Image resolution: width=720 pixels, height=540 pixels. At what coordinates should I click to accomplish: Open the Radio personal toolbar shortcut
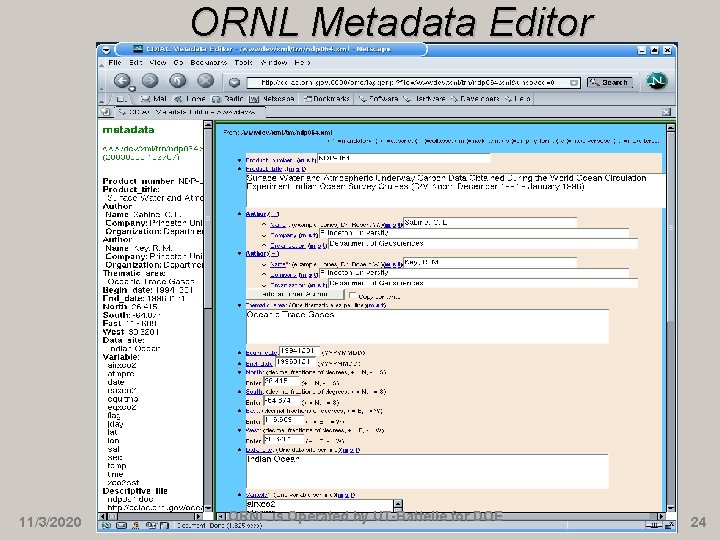[228, 99]
